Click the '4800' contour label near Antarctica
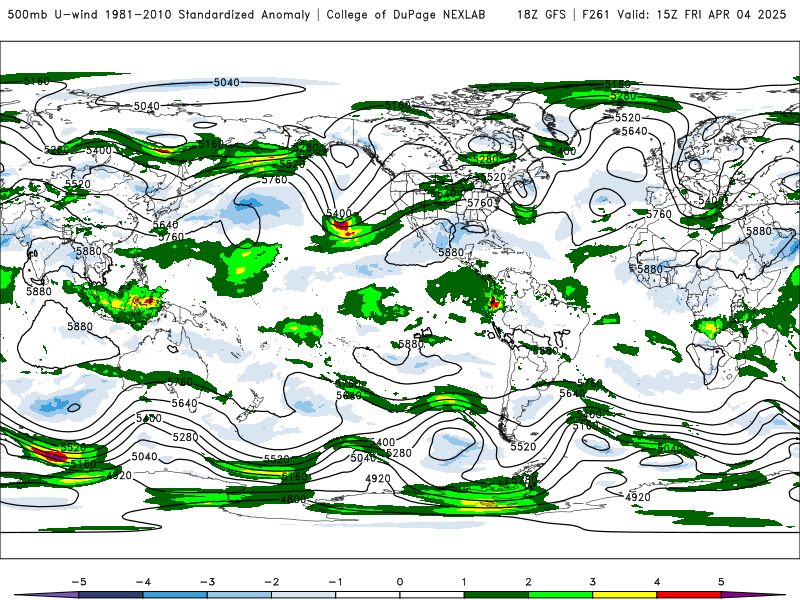The height and width of the screenshot is (600, 800). pyautogui.click(x=293, y=499)
